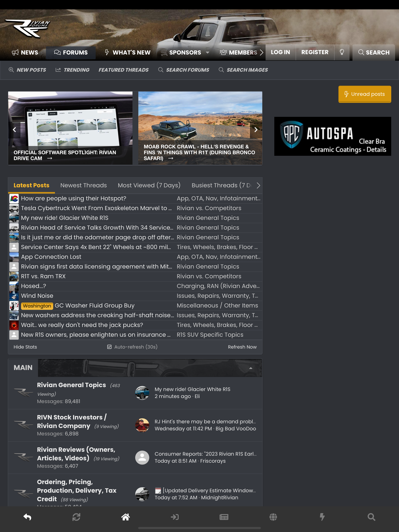Viewport: 399px width, 532px height.
Task: Click the Washington prefix label
Action: pos(37,306)
